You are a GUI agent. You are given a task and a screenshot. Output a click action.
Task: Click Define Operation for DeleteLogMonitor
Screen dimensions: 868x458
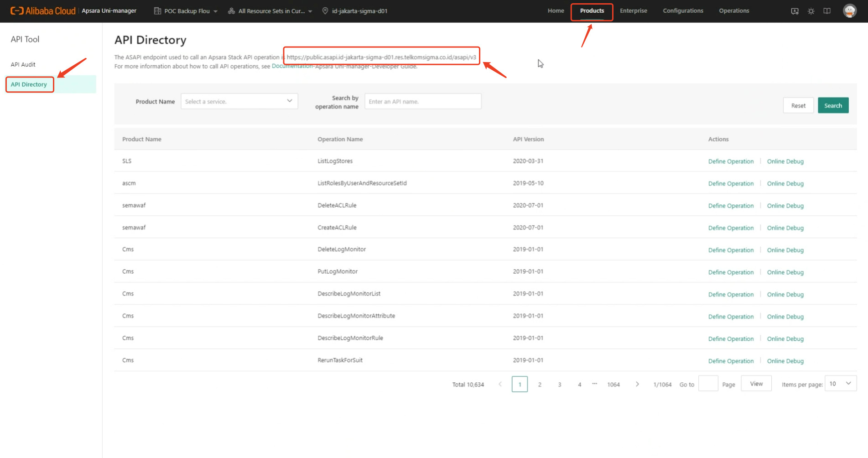[731, 250]
